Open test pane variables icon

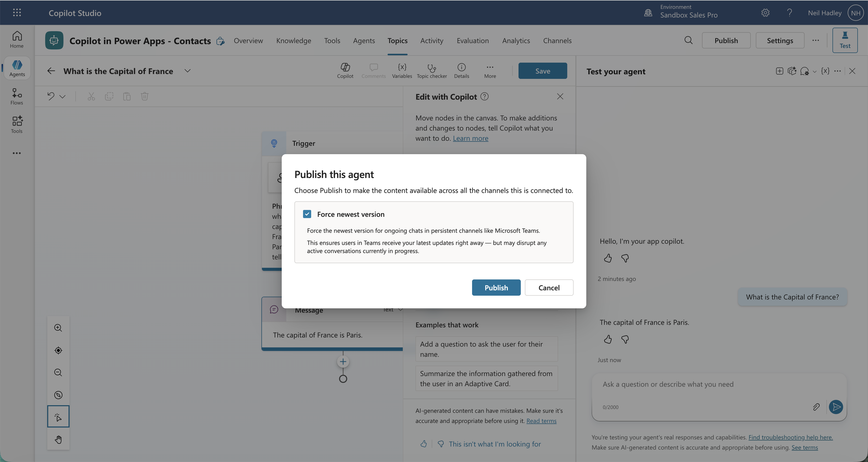825,71
